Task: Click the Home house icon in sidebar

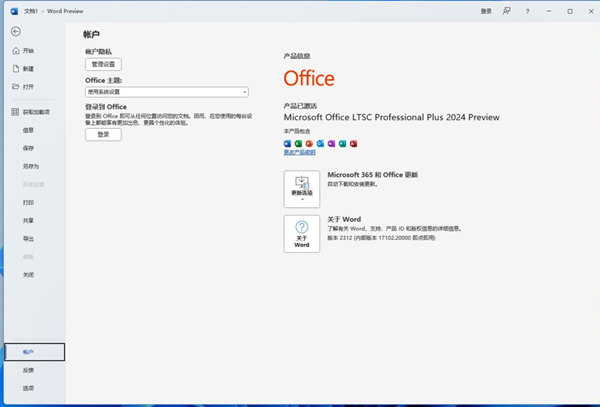Action: (x=16, y=50)
